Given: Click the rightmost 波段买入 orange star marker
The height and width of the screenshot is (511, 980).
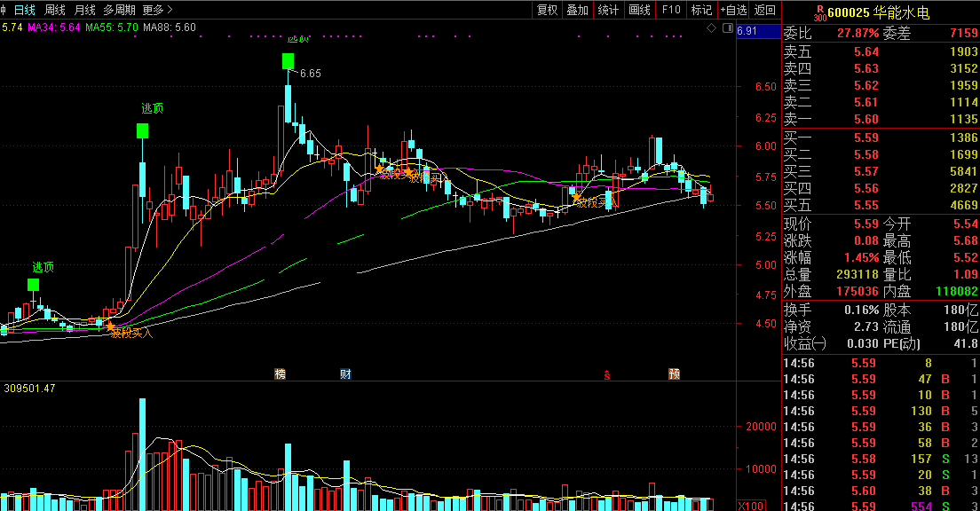Looking at the screenshot, I should click(x=576, y=198).
